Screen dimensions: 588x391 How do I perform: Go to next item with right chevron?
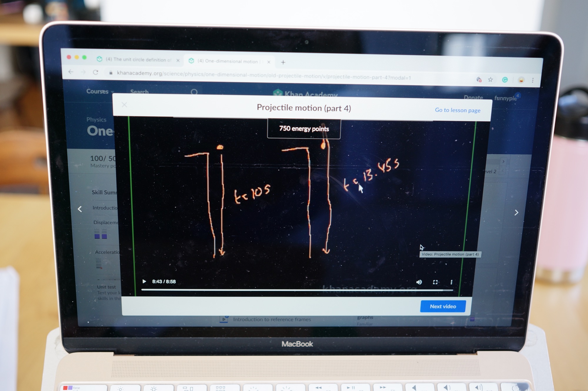point(516,212)
